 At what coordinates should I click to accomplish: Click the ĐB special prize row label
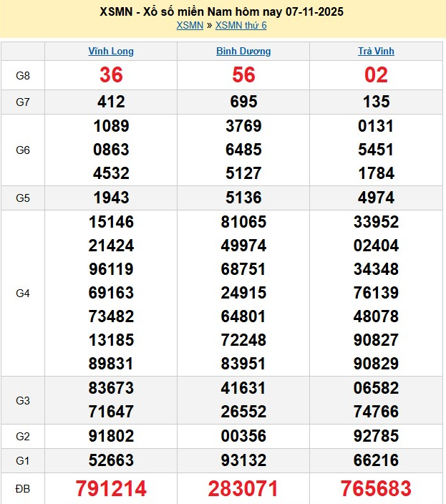point(23,489)
